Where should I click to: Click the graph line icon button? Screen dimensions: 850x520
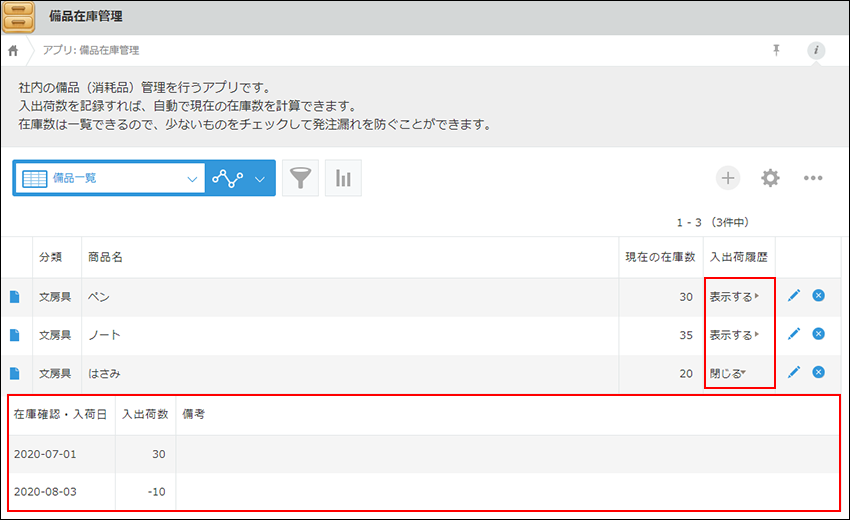click(227, 178)
